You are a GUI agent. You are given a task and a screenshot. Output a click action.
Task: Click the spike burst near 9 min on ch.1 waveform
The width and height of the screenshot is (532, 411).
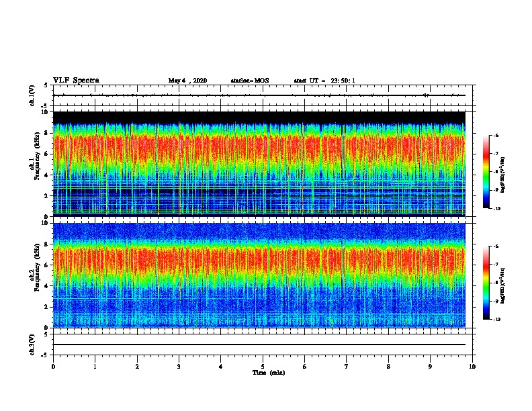tap(426, 95)
